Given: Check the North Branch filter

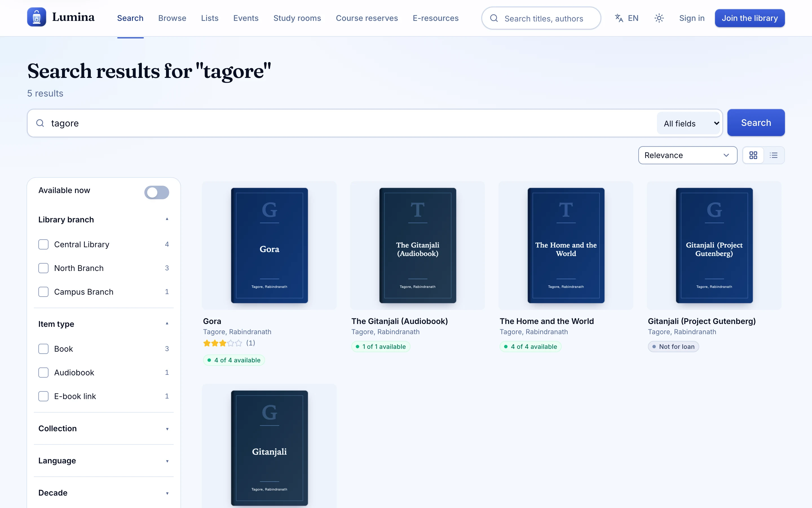Looking at the screenshot, I should 43,268.
